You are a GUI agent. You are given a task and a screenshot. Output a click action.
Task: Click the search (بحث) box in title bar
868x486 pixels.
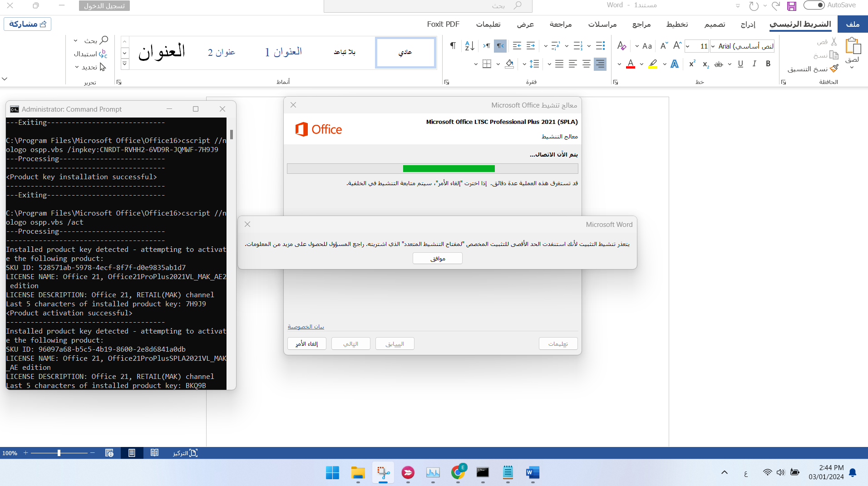pyautogui.click(x=428, y=6)
